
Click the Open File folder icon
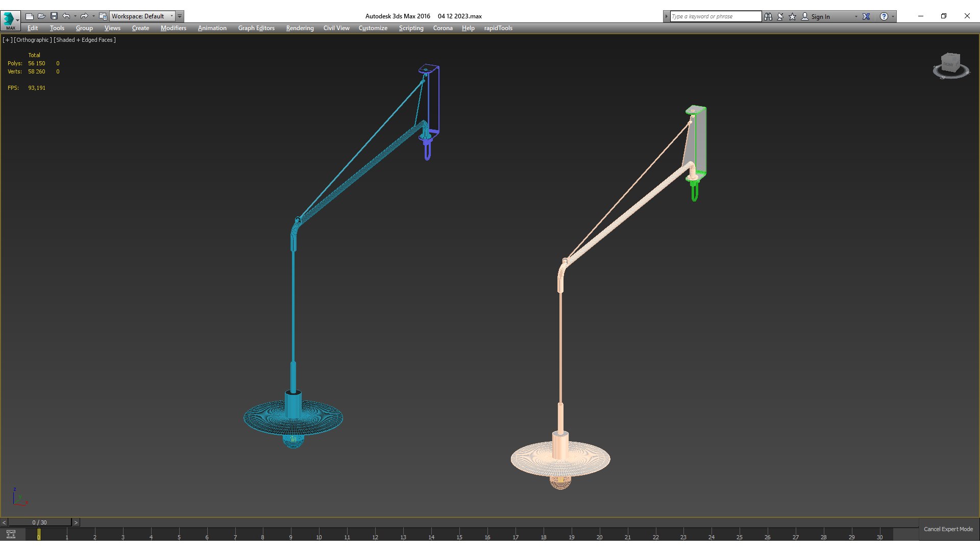point(42,16)
